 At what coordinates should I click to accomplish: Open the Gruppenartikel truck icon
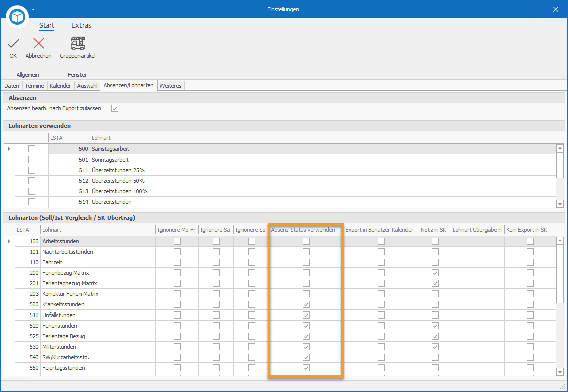(x=77, y=43)
